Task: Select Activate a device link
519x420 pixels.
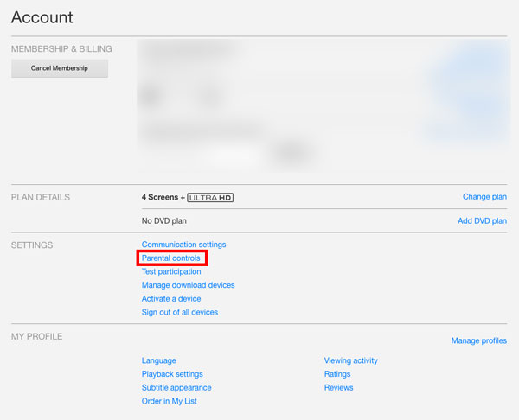Action: pos(171,299)
